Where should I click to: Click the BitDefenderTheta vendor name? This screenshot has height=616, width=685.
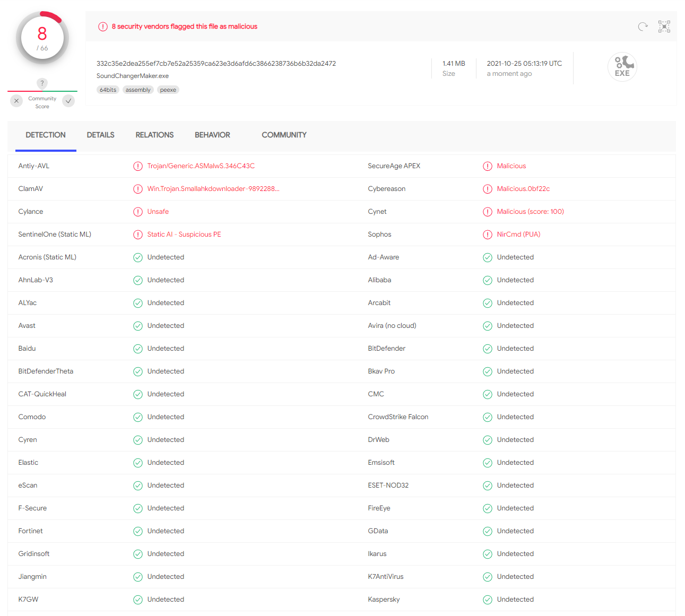46,371
